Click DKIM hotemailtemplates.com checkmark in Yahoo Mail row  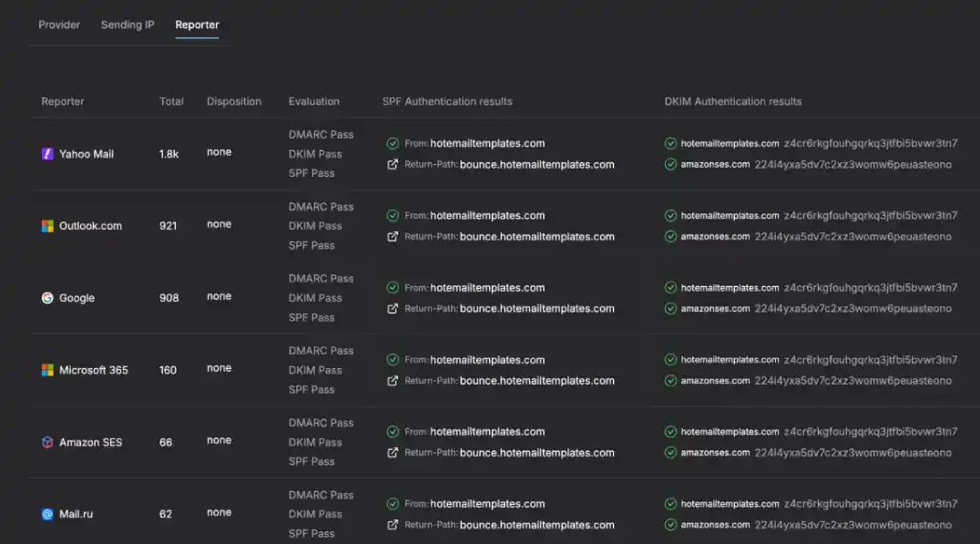670,143
